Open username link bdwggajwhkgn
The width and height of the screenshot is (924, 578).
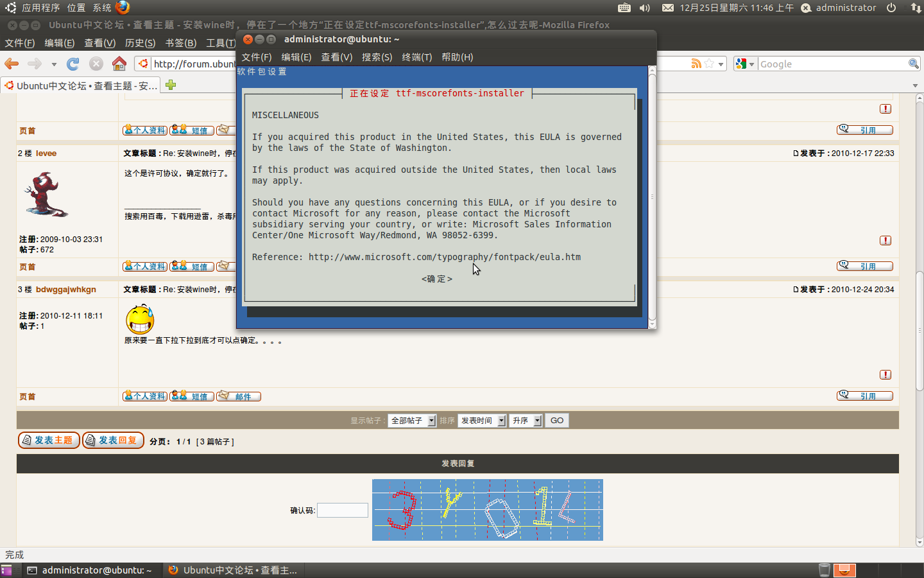[x=66, y=290]
